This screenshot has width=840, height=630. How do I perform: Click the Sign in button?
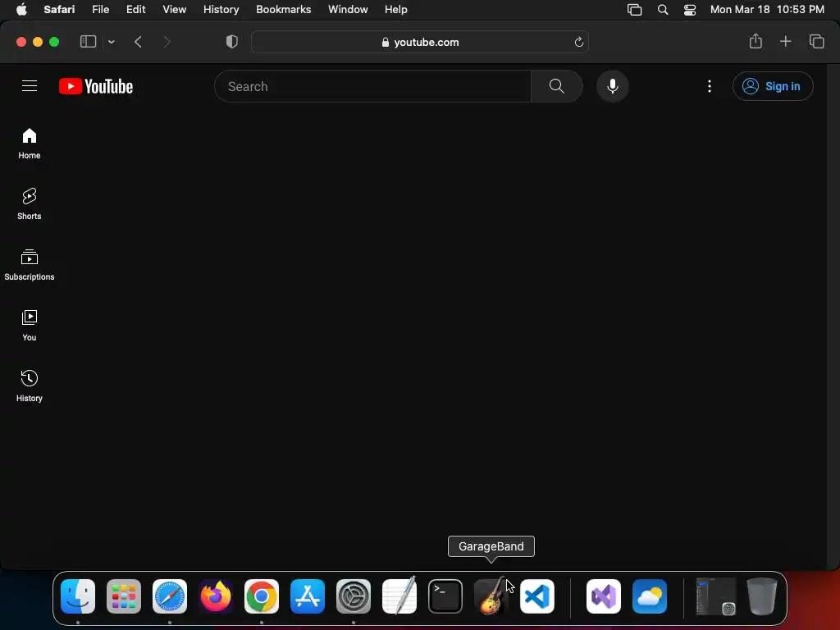(x=773, y=86)
